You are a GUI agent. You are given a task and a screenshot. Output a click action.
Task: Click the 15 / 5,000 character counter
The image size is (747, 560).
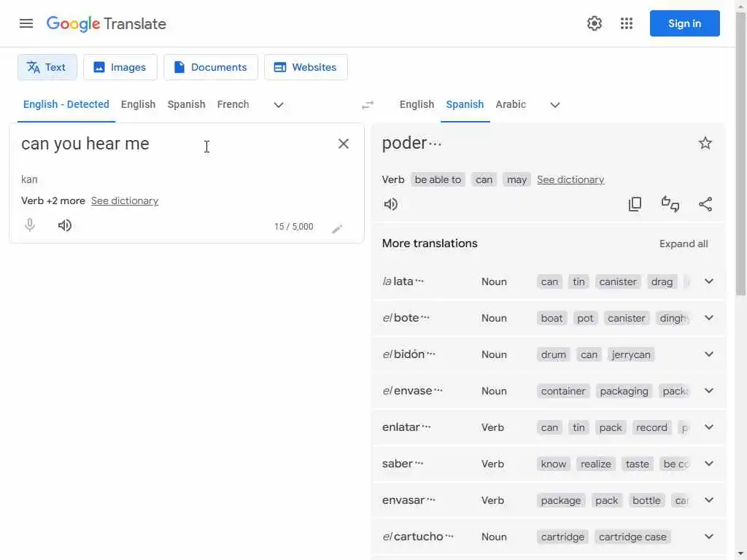pyautogui.click(x=293, y=227)
